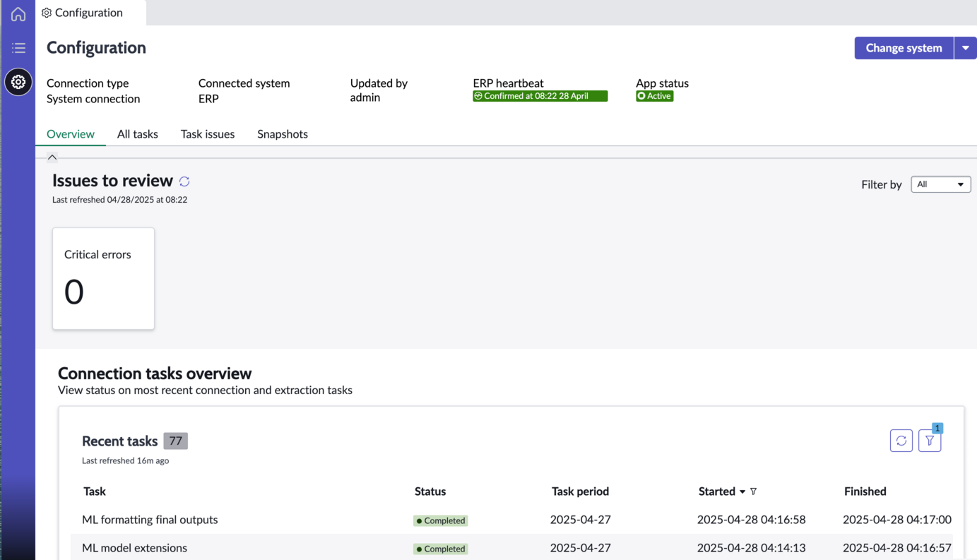Open the Recent tasks filter funnel
The image size is (977, 560).
[930, 441]
